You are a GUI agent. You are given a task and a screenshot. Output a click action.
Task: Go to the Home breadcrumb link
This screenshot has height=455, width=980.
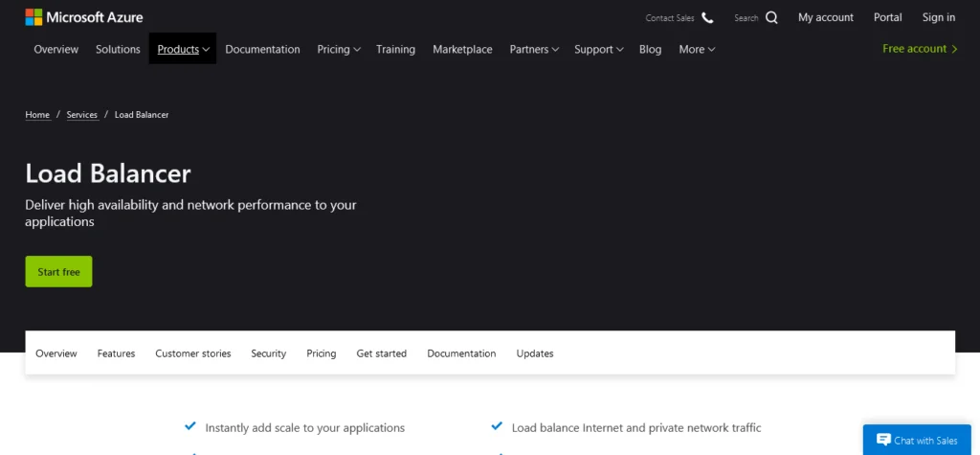[x=37, y=115]
